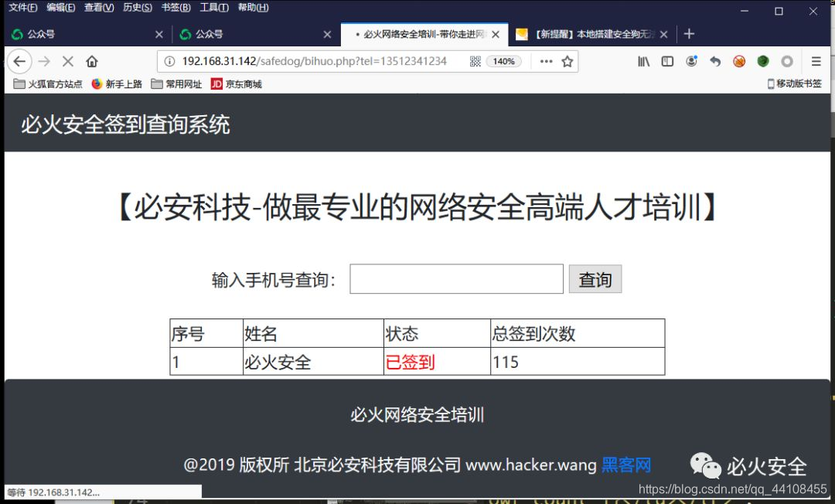Screen dimensions: 835x504
Task: Click the 状态 column header
Action: [437, 334]
